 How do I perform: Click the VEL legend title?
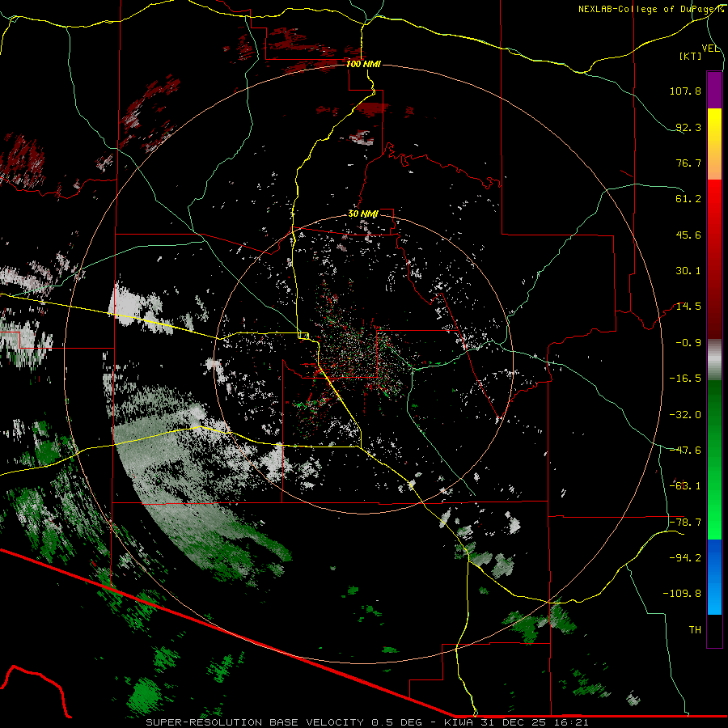click(710, 49)
